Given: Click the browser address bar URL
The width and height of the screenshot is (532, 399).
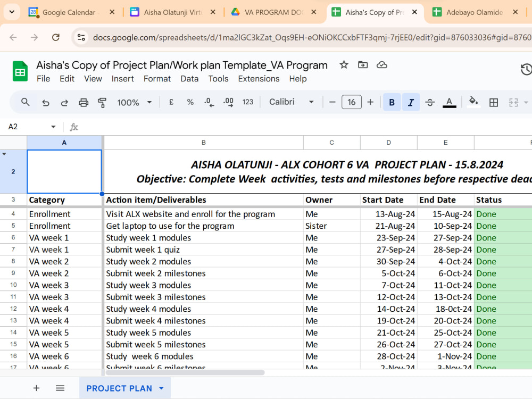Looking at the screenshot, I should 312,37.
